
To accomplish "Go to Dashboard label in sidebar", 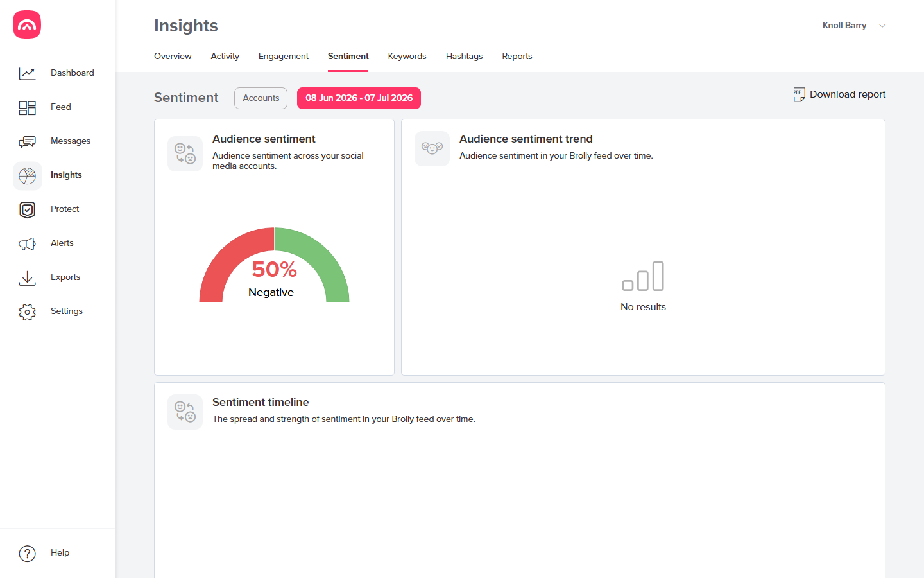I will click(73, 73).
